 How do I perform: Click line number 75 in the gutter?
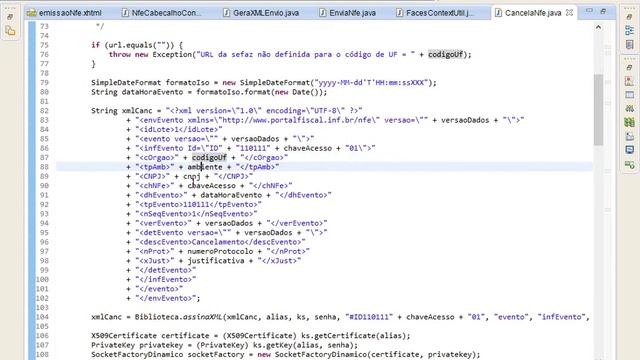pyautogui.click(x=44, y=45)
